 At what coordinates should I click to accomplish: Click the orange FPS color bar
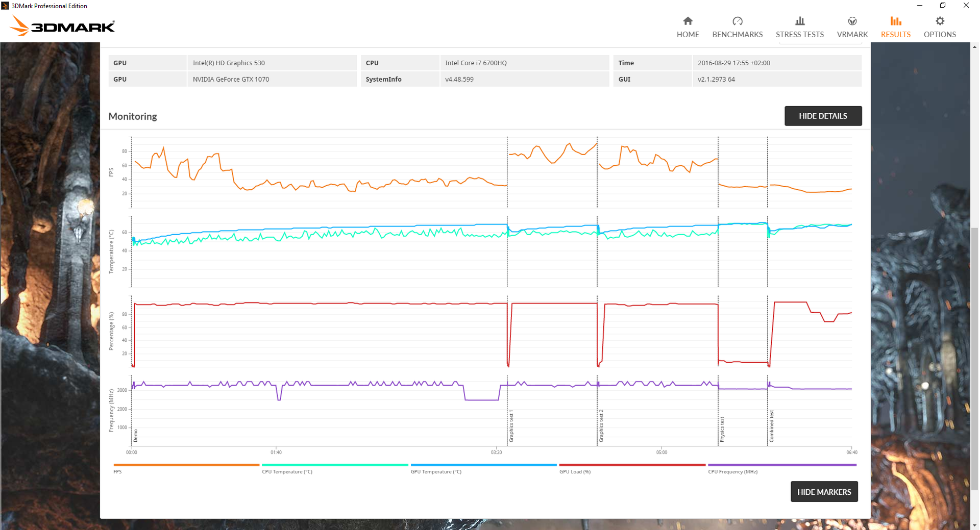pos(186,465)
